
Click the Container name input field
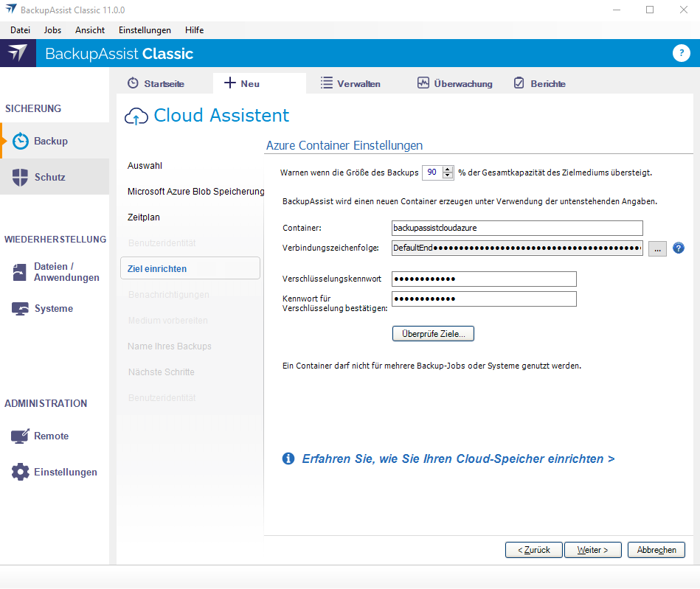(x=517, y=228)
